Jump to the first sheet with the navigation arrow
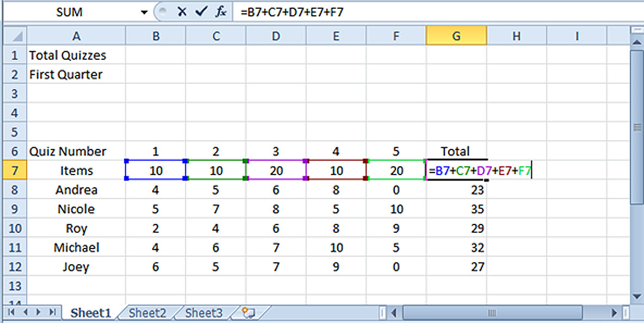The image size is (644, 323). point(11,312)
